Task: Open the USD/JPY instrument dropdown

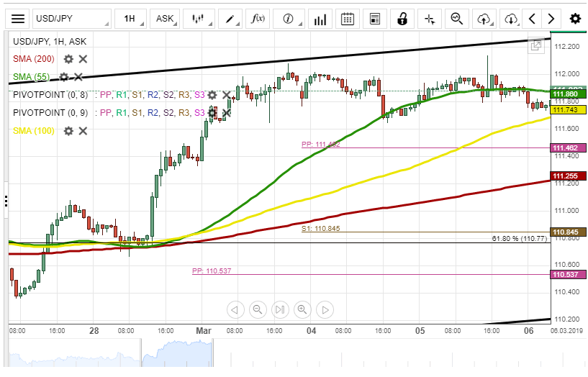Action: click(x=71, y=19)
